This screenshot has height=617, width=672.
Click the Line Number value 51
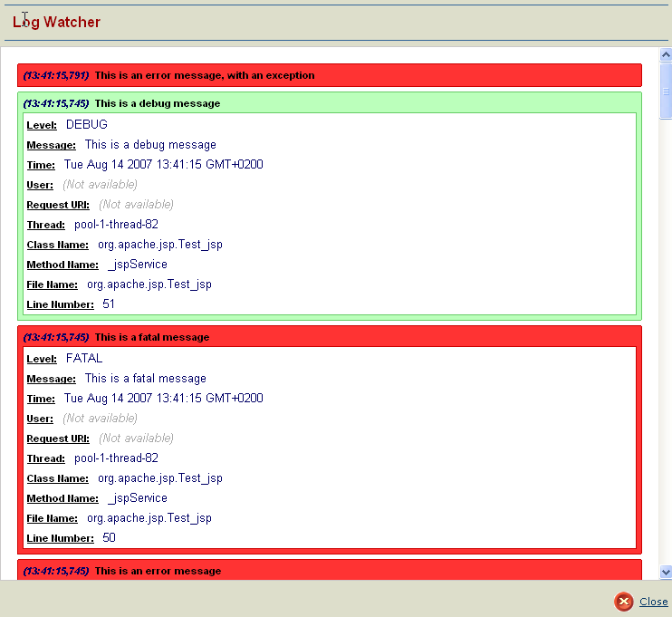coord(109,304)
